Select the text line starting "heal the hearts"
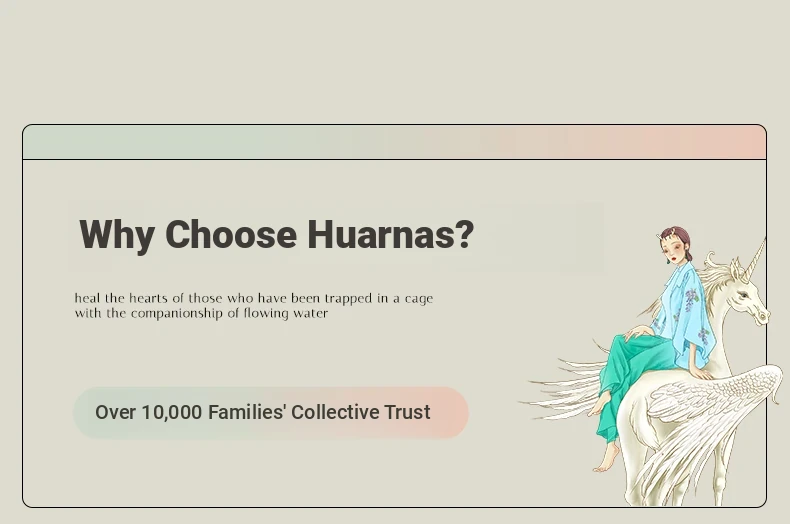790x524 pixels. [254, 298]
